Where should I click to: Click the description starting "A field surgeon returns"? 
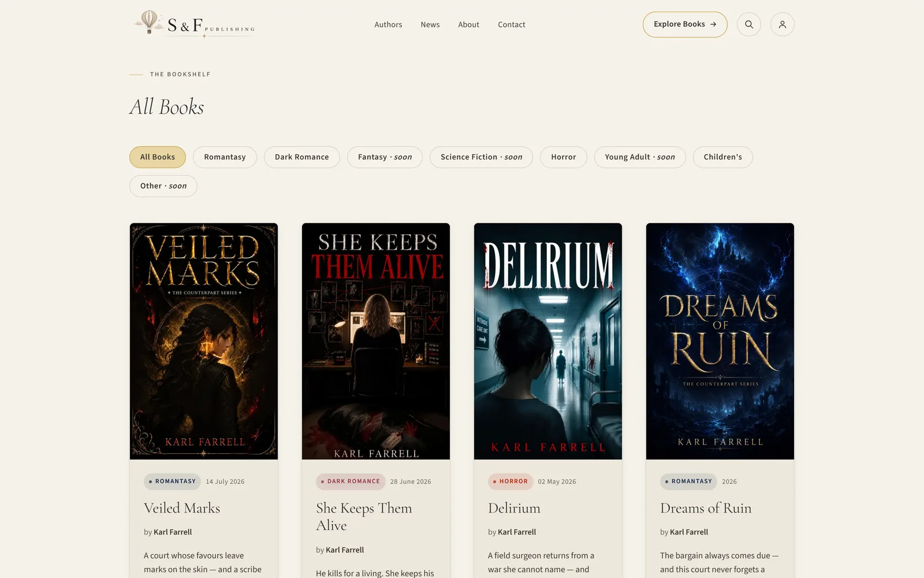coord(541,562)
